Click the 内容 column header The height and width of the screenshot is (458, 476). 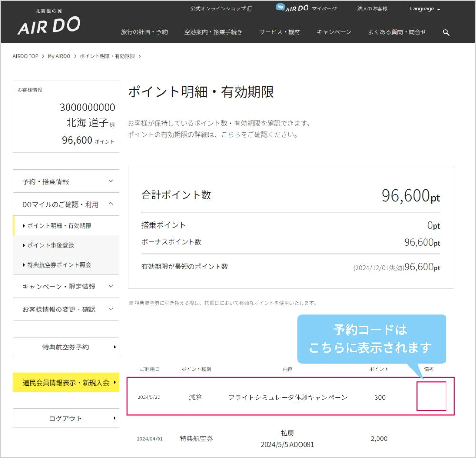click(x=288, y=369)
